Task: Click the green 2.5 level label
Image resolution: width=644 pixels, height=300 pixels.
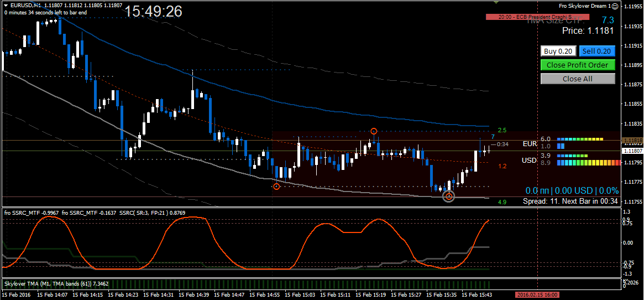Action: tap(502, 131)
